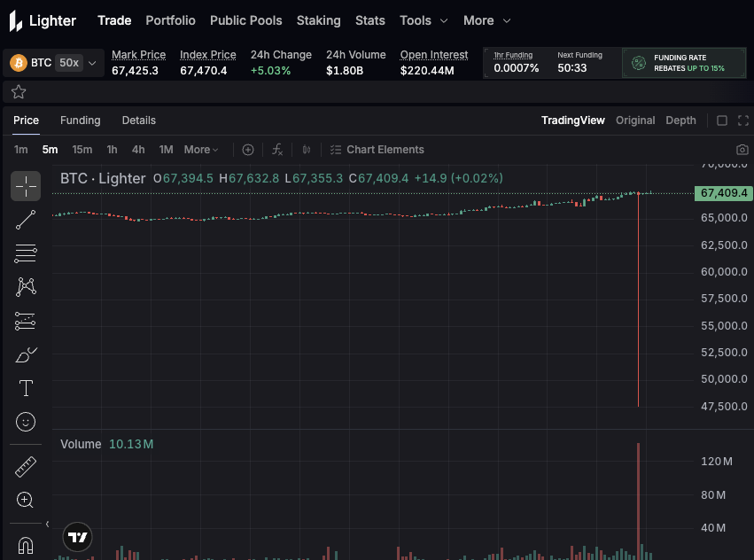Click the current price label 67,409.4

pos(723,193)
